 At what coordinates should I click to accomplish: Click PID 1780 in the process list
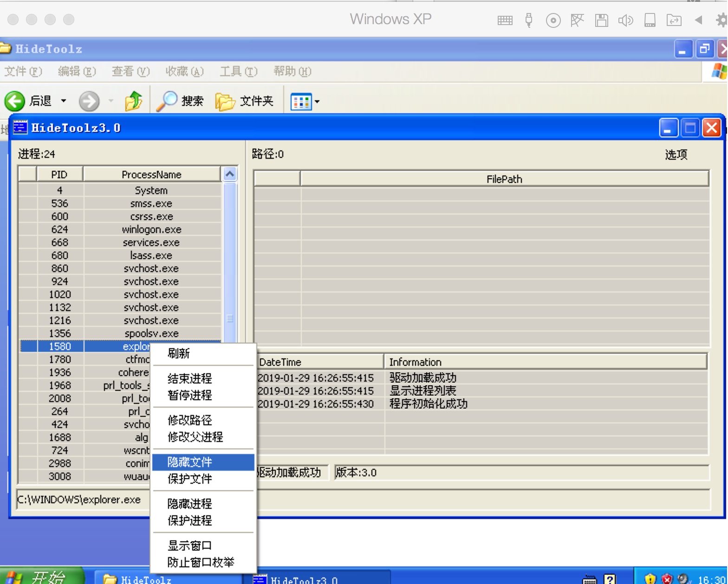[x=60, y=359]
